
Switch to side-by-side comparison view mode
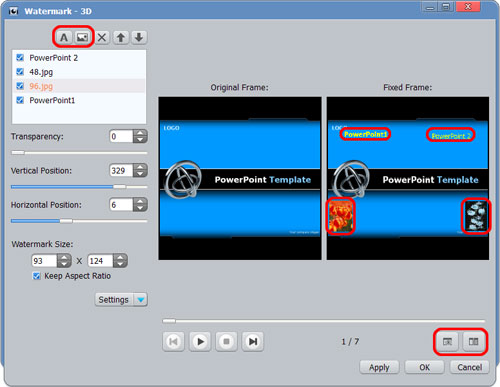pyautogui.click(x=473, y=342)
